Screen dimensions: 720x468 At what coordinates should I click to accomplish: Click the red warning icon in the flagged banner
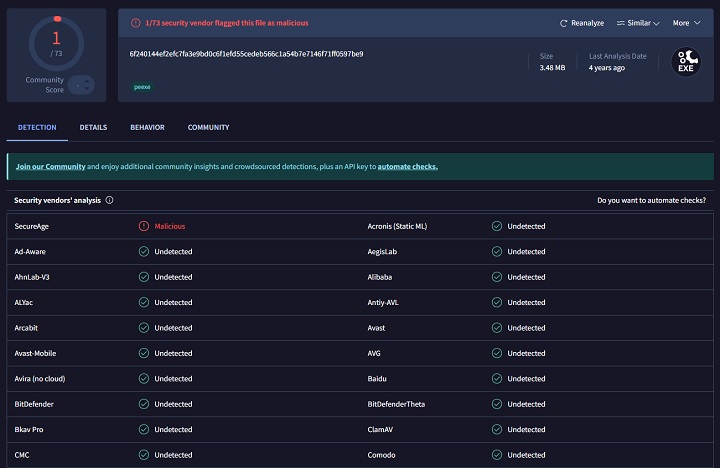tap(136, 22)
